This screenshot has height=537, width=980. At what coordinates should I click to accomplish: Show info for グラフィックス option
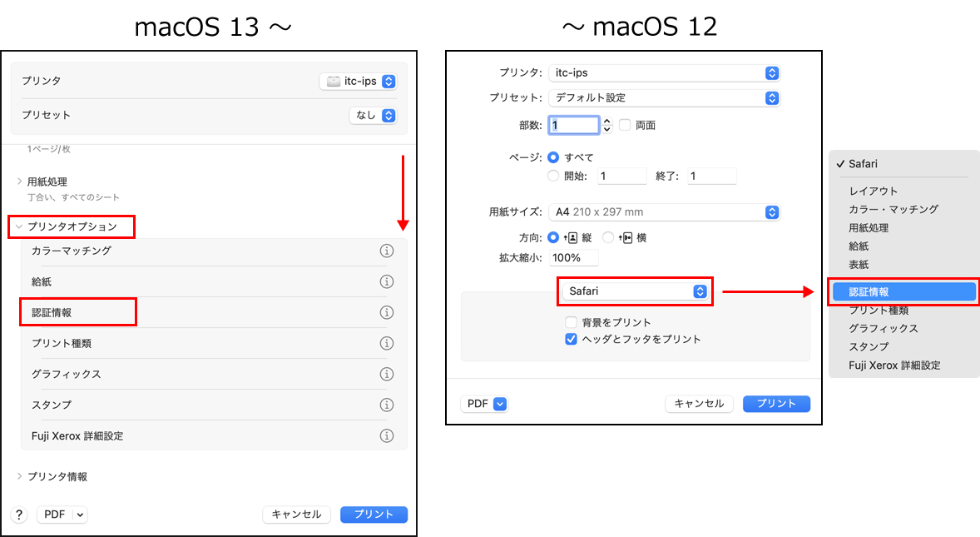pyautogui.click(x=386, y=374)
